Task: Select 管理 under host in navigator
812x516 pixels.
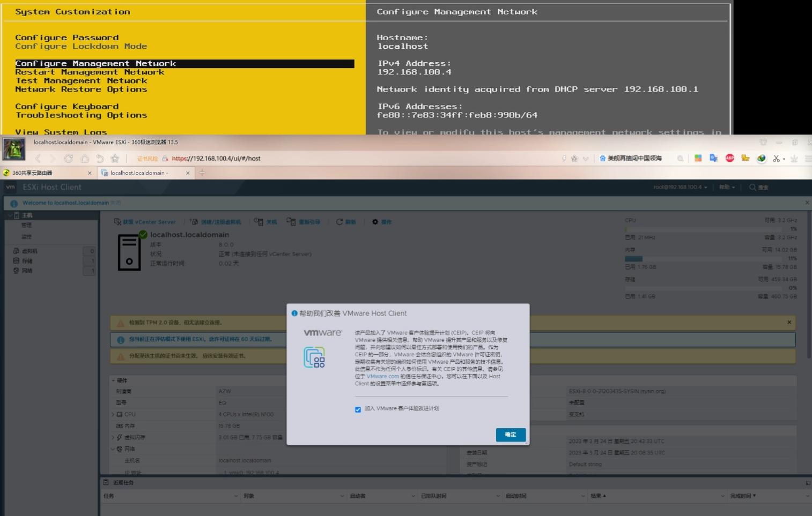Action: point(26,226)
